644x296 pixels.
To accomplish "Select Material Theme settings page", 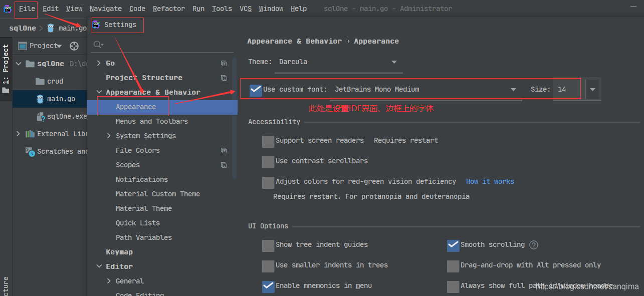I will tap(144, 208).
